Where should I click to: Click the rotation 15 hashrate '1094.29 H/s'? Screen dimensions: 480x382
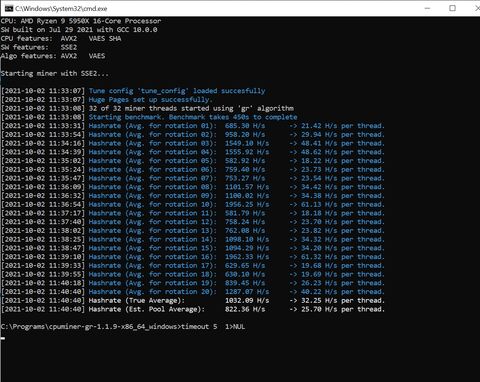pyautogui.click(x=247, y=248)
